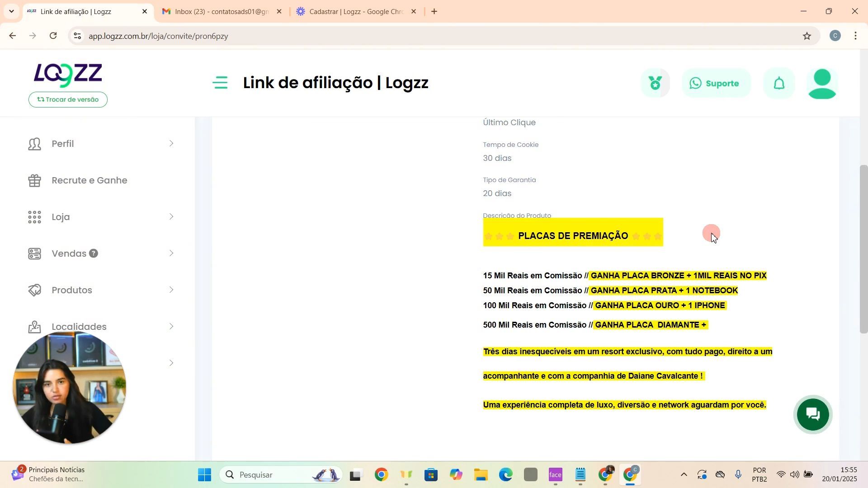Click the Último Clique text

coord(509,122)
